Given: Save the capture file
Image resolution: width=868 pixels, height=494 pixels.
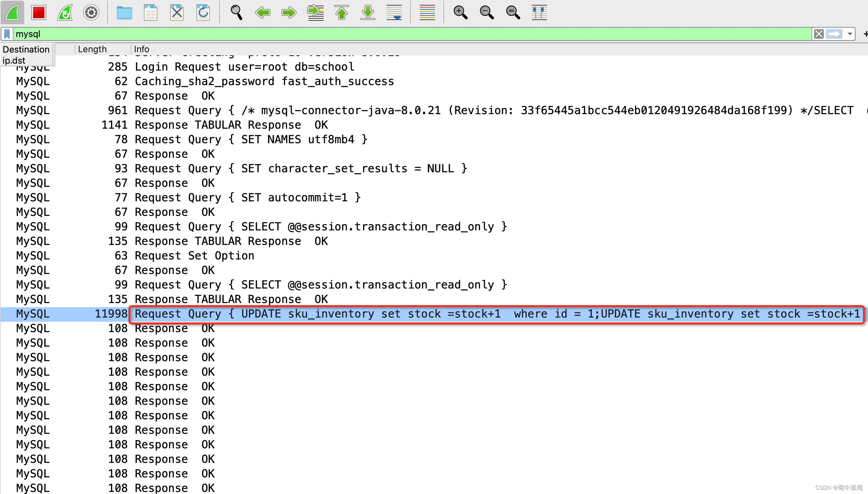Looking at the screenshot, I should (150, 12).
